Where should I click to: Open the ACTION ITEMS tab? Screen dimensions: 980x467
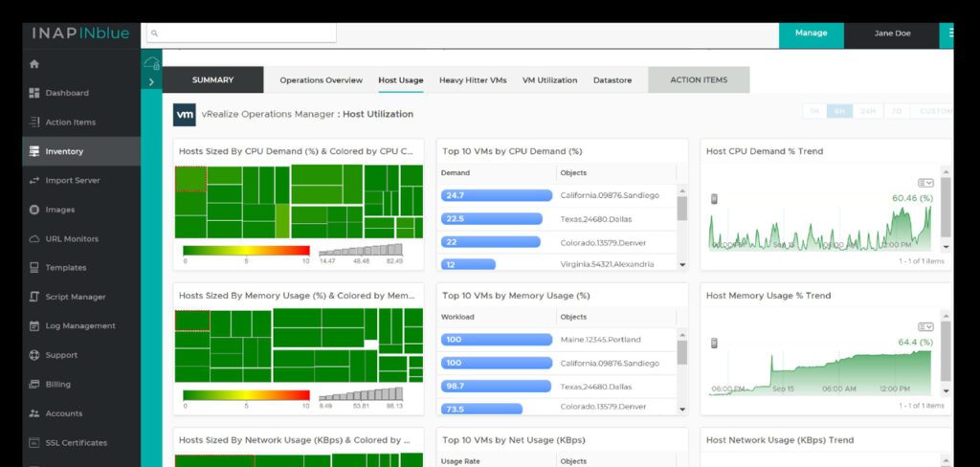pyautogui.click(x=699, y=80)
